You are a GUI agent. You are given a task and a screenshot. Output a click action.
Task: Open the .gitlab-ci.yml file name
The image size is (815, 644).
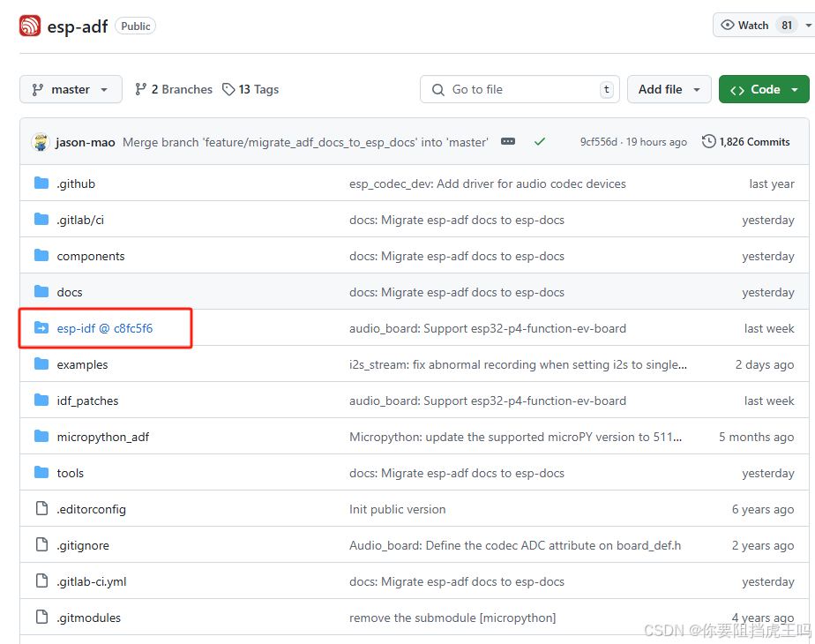pos(92,581)
